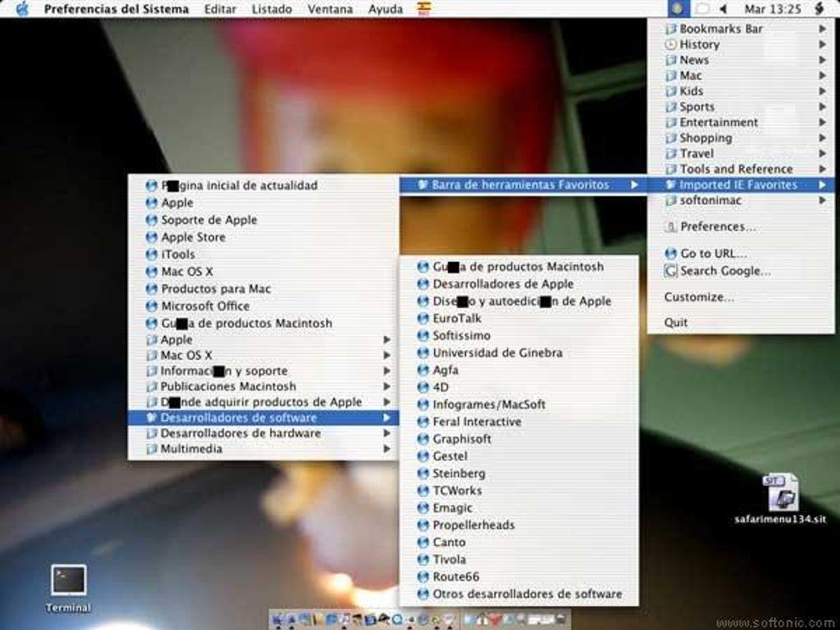Open Desarrolladores de hardware folder
The image size is (840, 630).
[x=263, y=433]
